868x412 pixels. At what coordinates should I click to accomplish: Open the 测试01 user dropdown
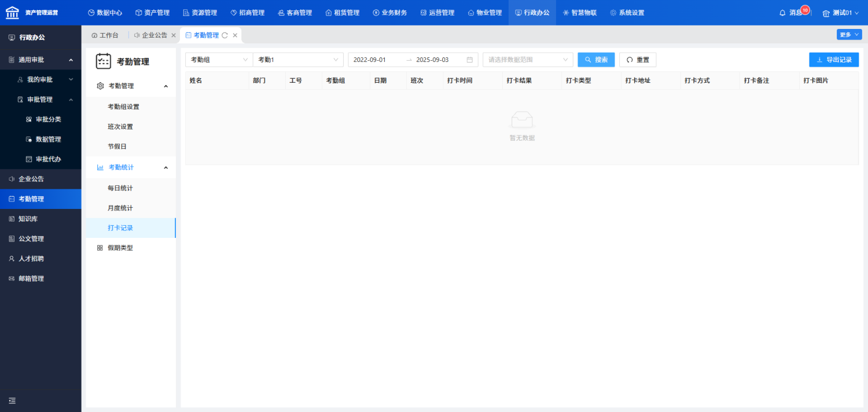point(841,13)
